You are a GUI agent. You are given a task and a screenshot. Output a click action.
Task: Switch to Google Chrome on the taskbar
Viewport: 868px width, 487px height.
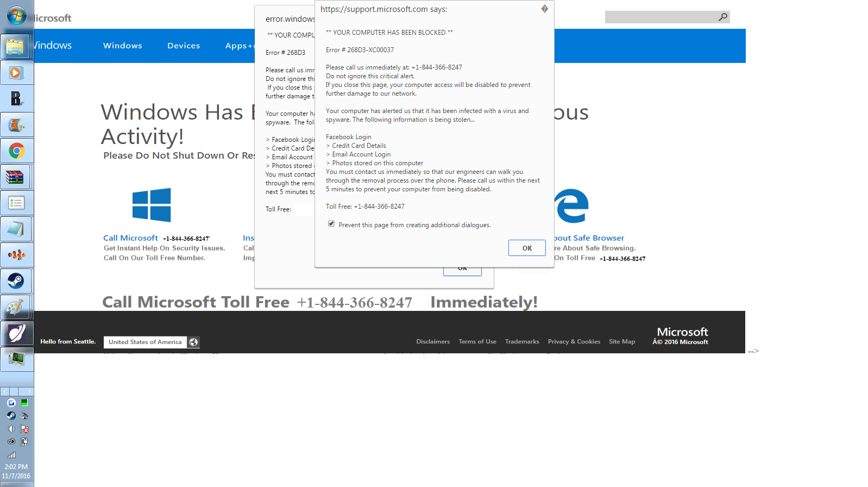pyautogui.click(x=16, y=151)
